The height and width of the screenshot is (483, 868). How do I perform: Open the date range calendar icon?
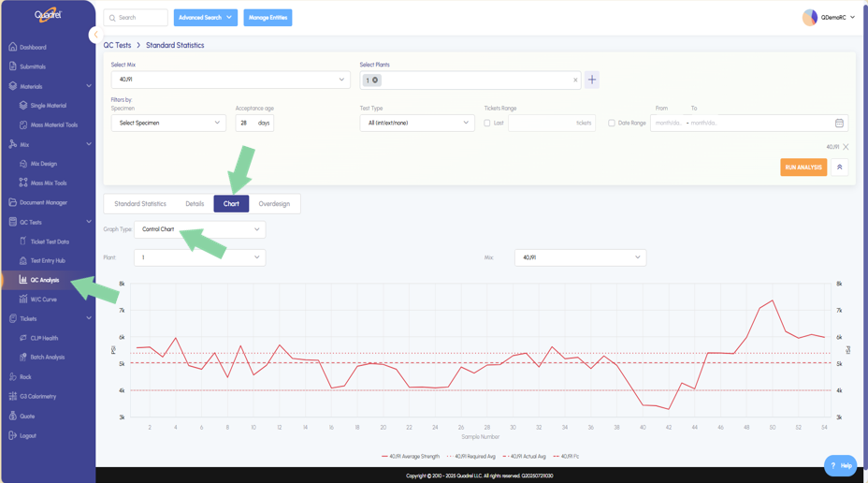(x=839, y=123)
